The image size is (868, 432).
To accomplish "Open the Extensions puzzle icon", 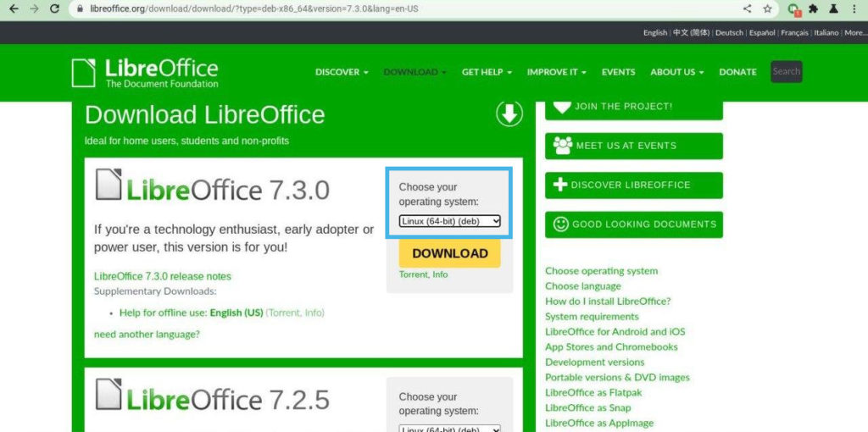I will pyautogui.click(x=813, y=8).
